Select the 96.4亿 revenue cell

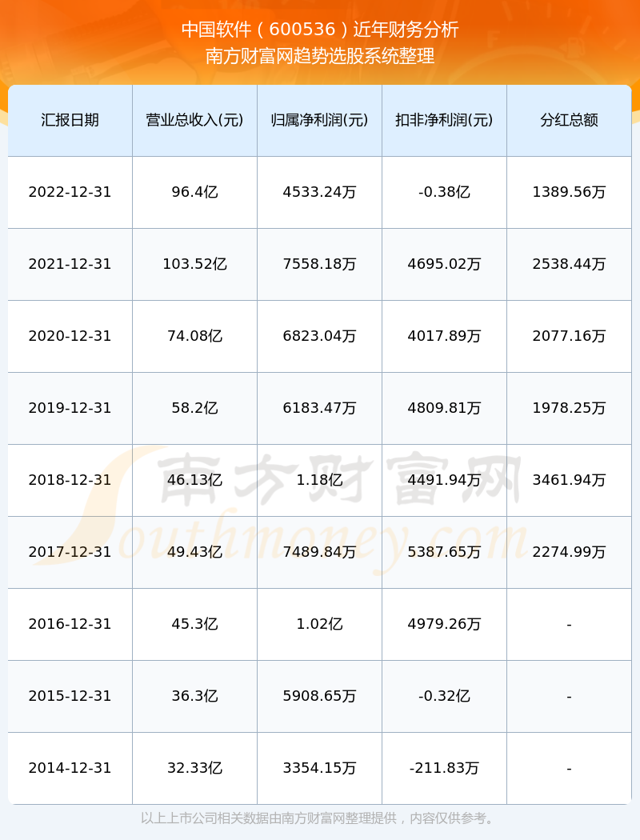195,192
